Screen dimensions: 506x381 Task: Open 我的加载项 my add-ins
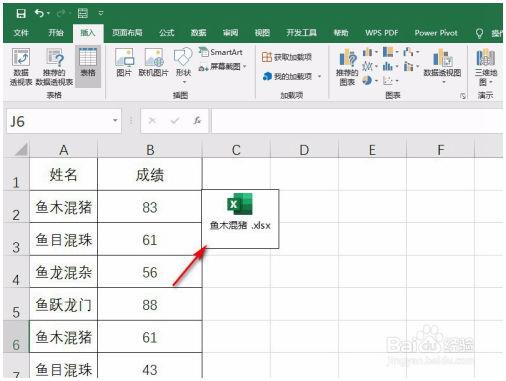click(292, 76)
